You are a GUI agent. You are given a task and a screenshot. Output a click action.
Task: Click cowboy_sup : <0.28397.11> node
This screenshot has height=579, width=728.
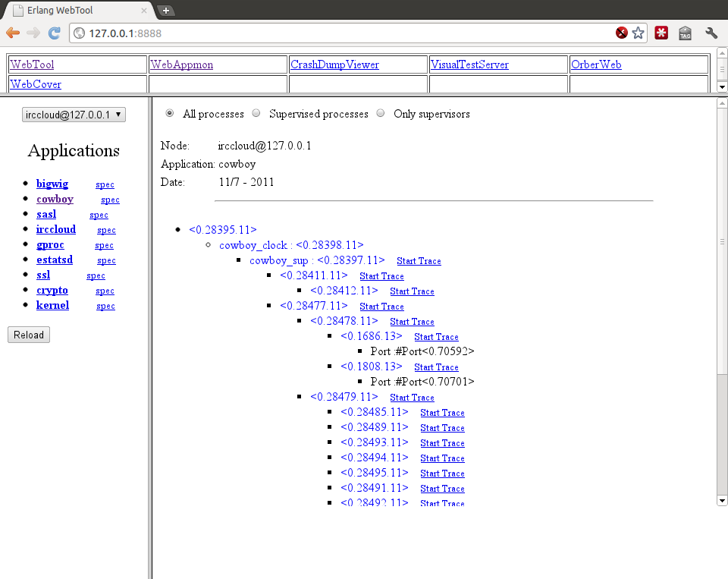click(317, 260)
